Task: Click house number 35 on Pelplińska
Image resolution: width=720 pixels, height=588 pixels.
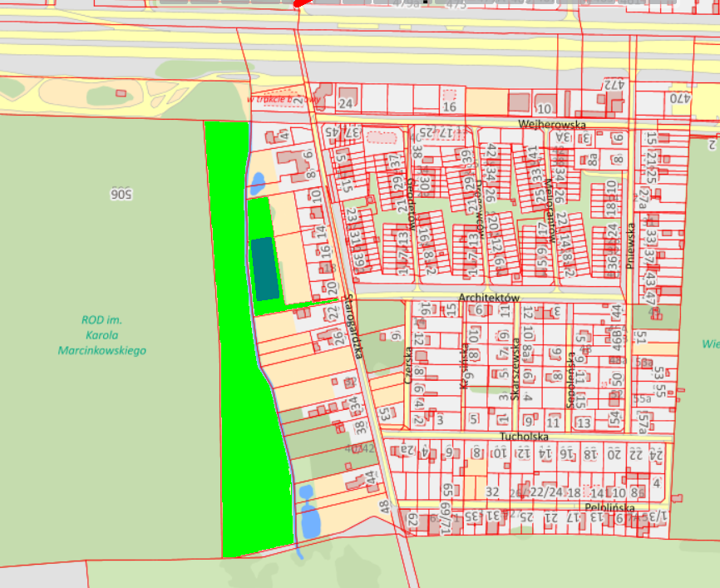Action: (471, 516)
